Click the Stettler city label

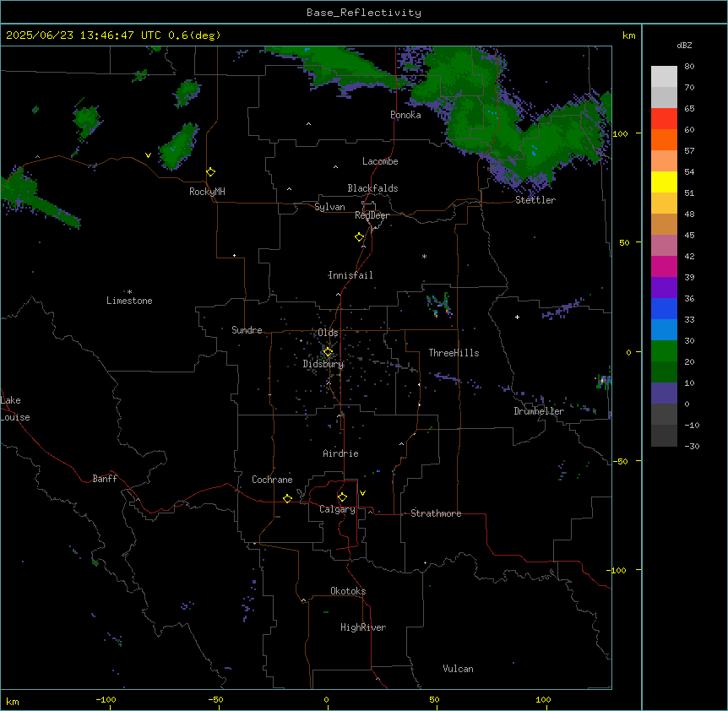pos(535,200)
